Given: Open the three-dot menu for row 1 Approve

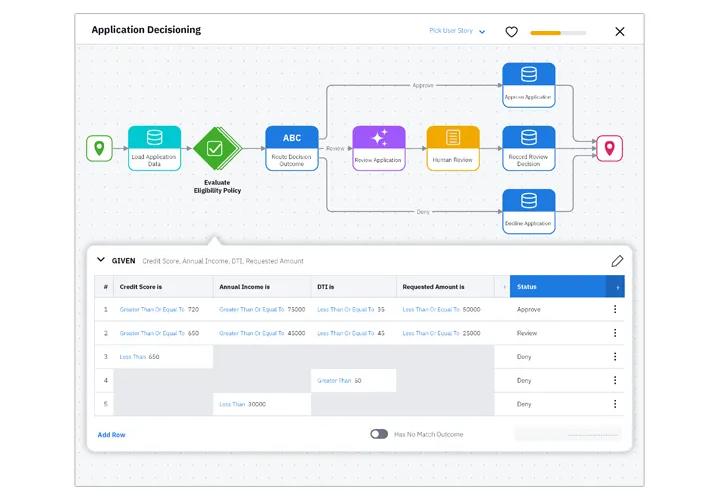Looking at the screenshot, I should pos(615,309).
